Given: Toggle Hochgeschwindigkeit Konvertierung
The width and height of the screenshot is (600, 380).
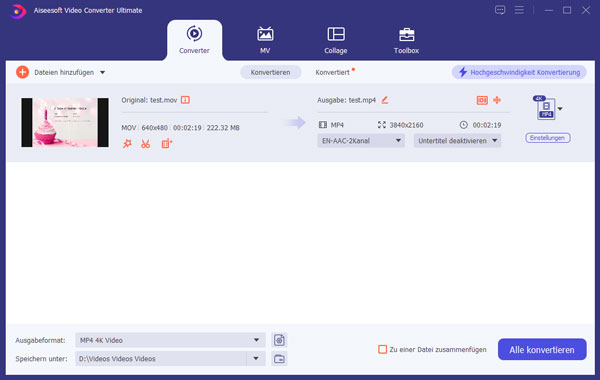Looking at the screenshot, I should tap(519, 72).
